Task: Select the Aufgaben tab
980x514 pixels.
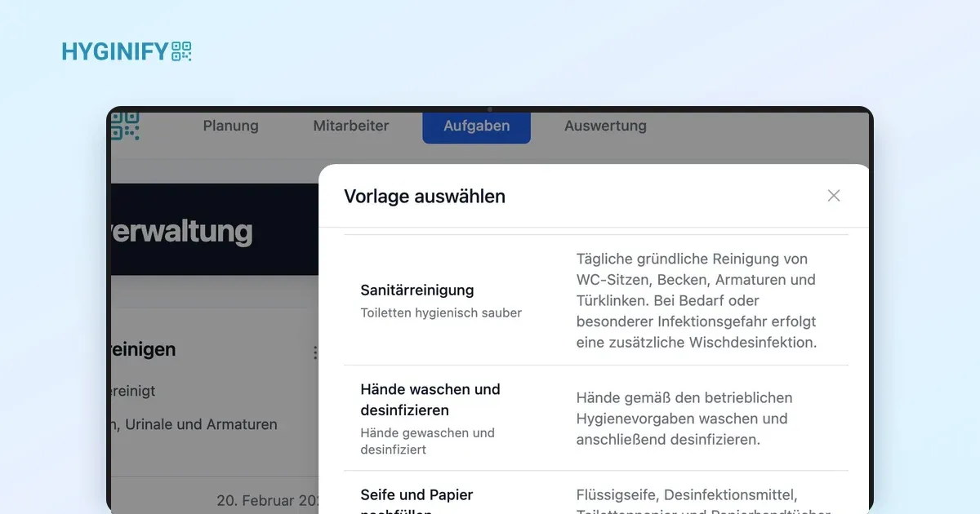Action: point(476,126)
